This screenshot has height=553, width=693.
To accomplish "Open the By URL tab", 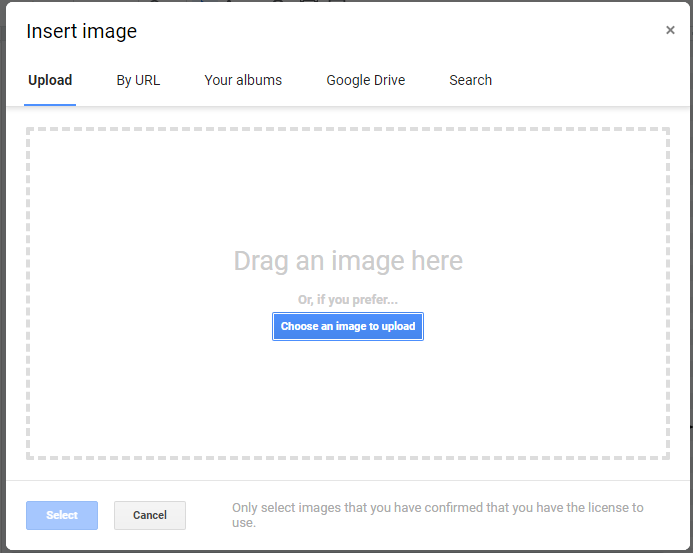I will pyautogui.click(x=138, y=80).
